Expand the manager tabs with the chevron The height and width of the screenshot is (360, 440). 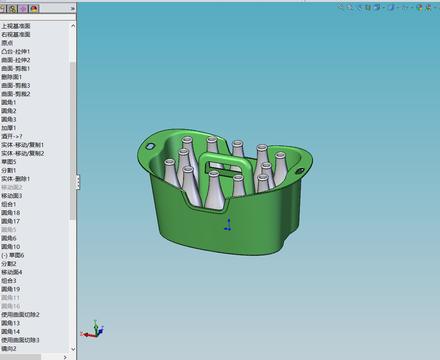[x=73, y=9]
